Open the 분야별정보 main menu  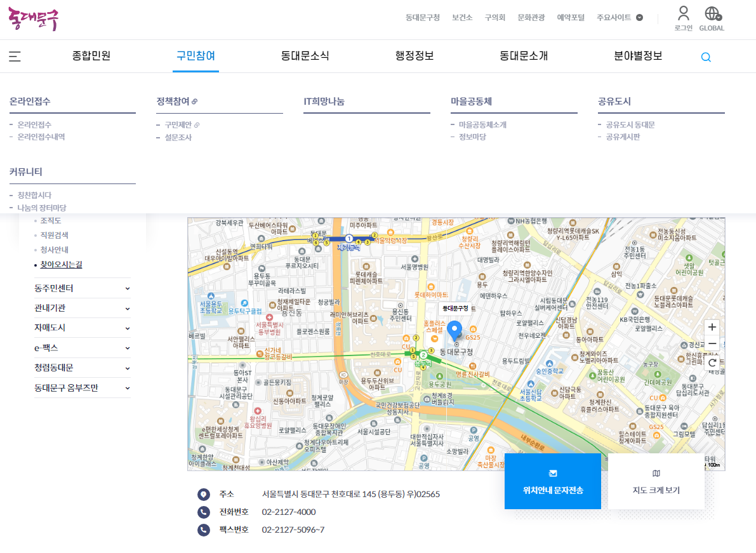point(638,56)
